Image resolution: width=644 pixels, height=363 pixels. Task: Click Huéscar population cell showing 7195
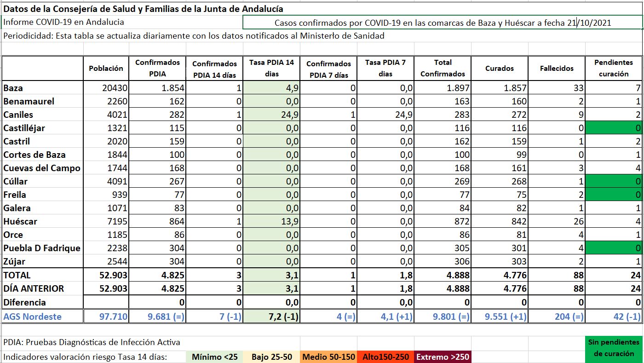pos(106,221)
